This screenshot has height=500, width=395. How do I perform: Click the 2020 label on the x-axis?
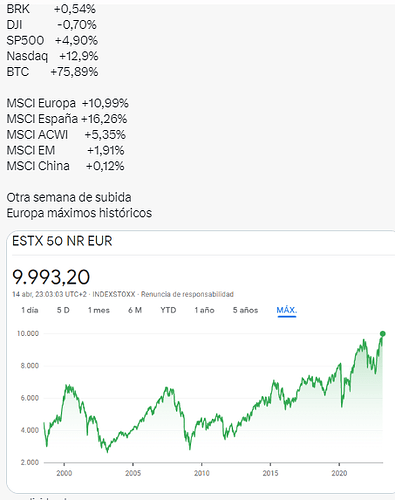click(339, 473)
